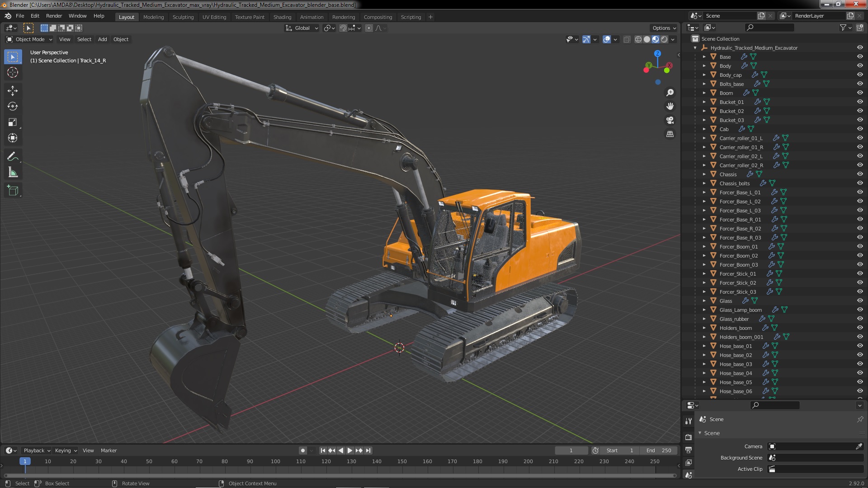Toggle X-ray mode
Screen dimensions: 868x488
(627, 39)
